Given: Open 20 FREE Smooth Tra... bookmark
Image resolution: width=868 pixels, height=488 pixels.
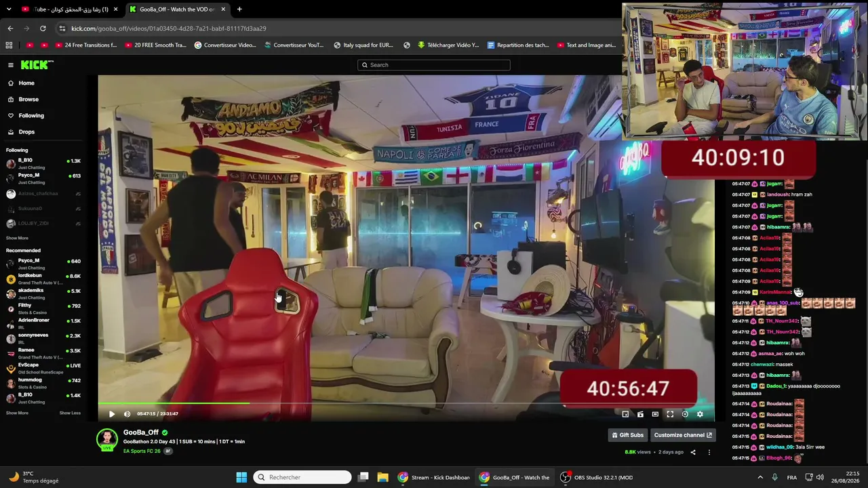Looking at the screenshot, I should point(155,45).
